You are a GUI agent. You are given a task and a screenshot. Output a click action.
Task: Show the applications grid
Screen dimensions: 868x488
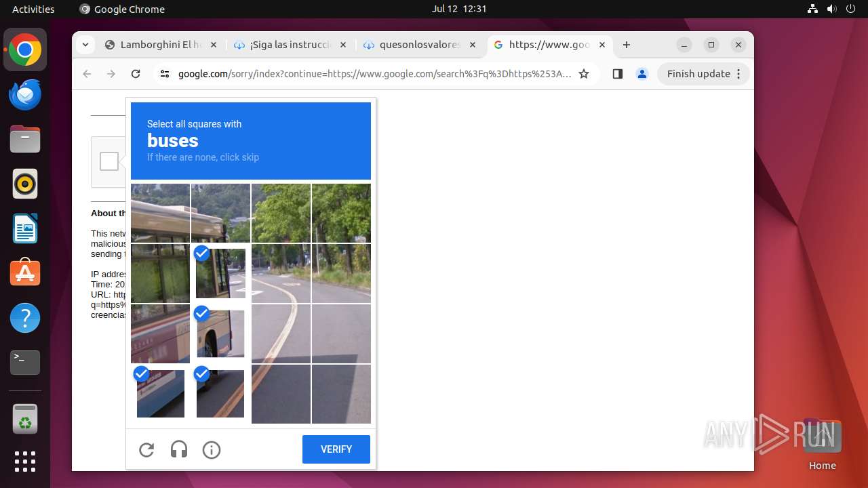coord(25,462)
